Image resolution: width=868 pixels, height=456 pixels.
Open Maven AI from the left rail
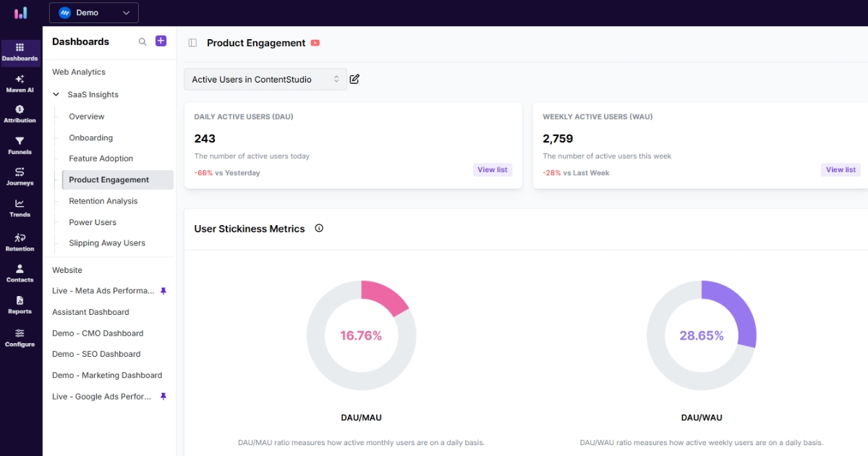[20, 84]
